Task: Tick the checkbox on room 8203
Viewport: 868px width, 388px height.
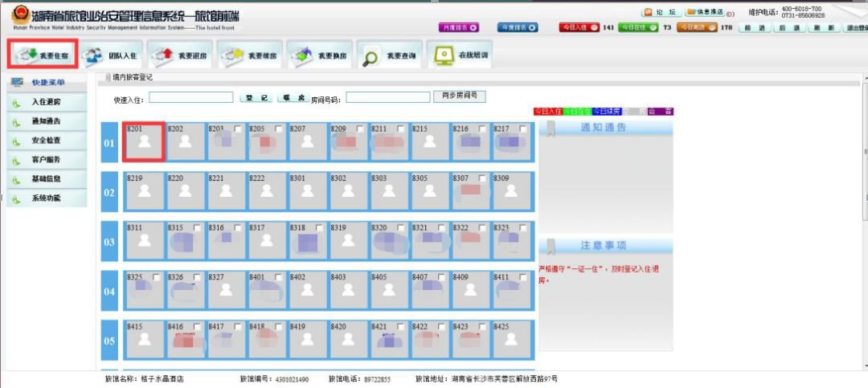Action: [238, 129]
